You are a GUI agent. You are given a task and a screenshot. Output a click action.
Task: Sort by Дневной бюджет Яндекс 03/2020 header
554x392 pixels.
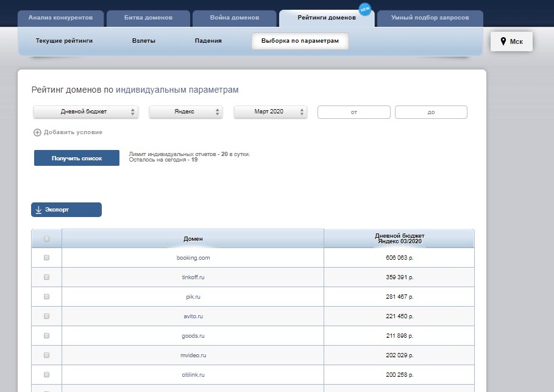click(400, 238)
